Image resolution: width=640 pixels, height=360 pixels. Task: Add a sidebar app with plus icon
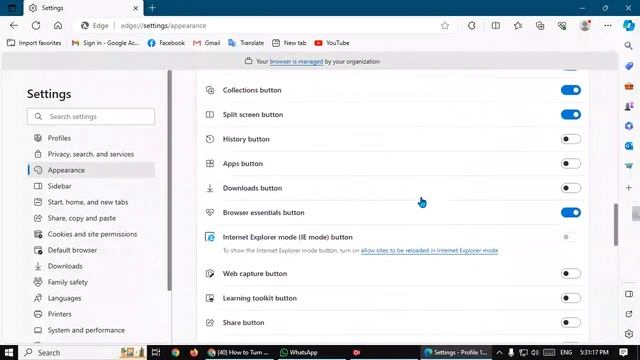click(x=629, y=188)
